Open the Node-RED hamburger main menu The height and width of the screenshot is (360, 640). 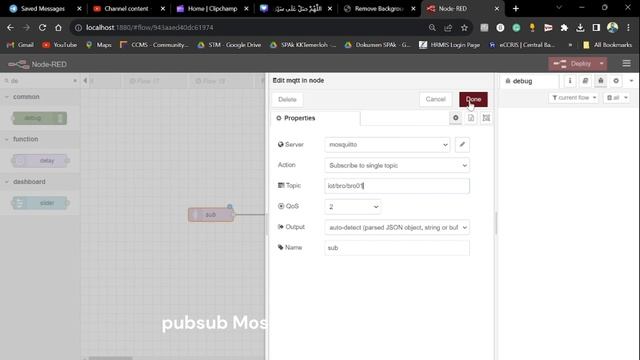click(627, 63)
